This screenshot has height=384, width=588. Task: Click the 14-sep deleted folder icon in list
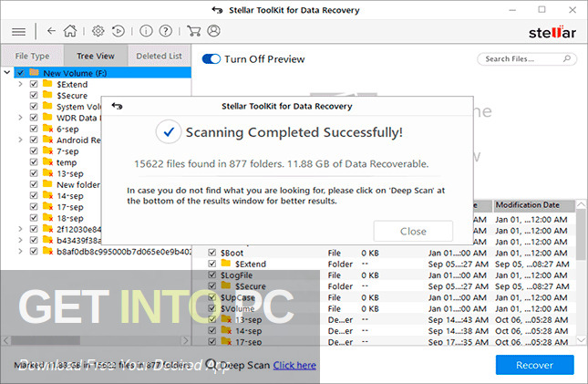(226, 331)
